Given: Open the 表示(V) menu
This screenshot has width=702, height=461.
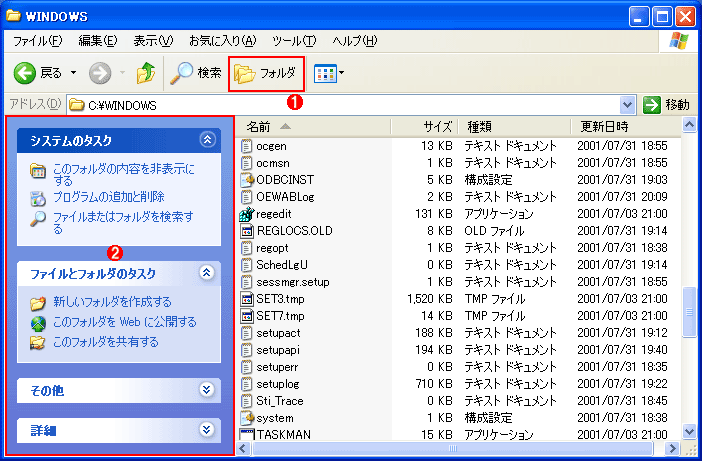Looking at the screenshot, I should [153, 41].
